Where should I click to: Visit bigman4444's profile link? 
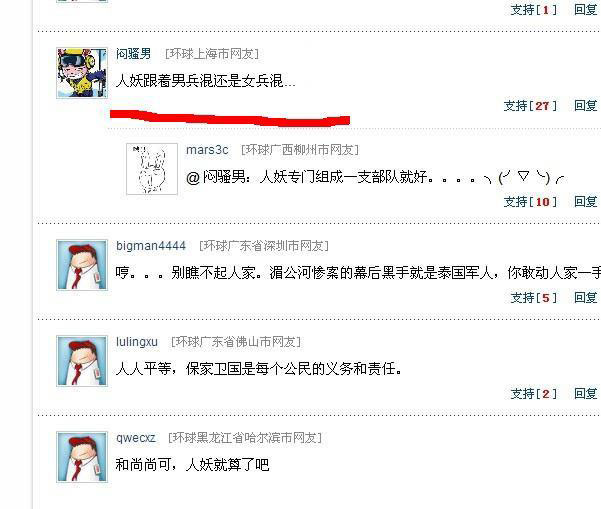click(151, 246)
